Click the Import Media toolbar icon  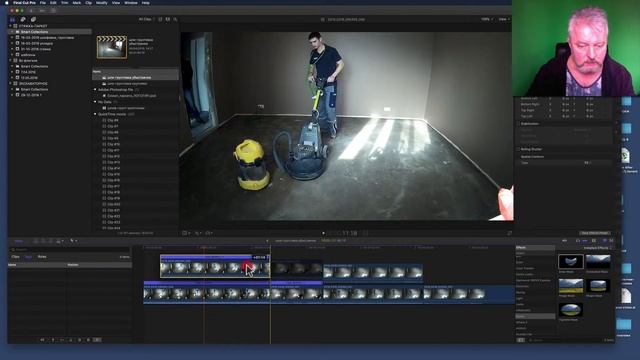click(x=31, y=11)
